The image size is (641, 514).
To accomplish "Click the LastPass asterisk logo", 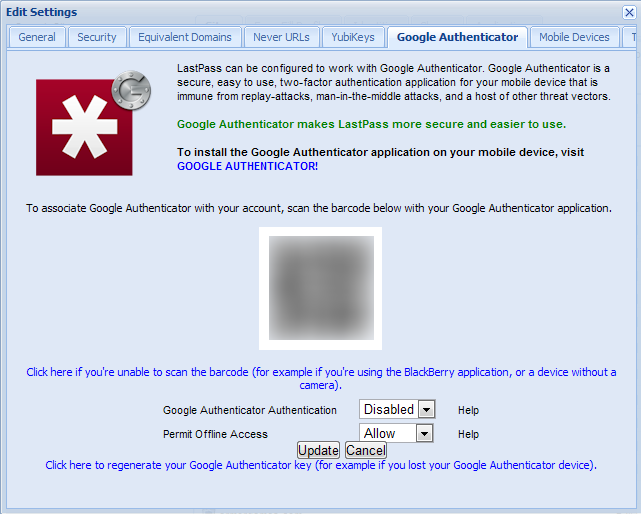I will 84,127.
